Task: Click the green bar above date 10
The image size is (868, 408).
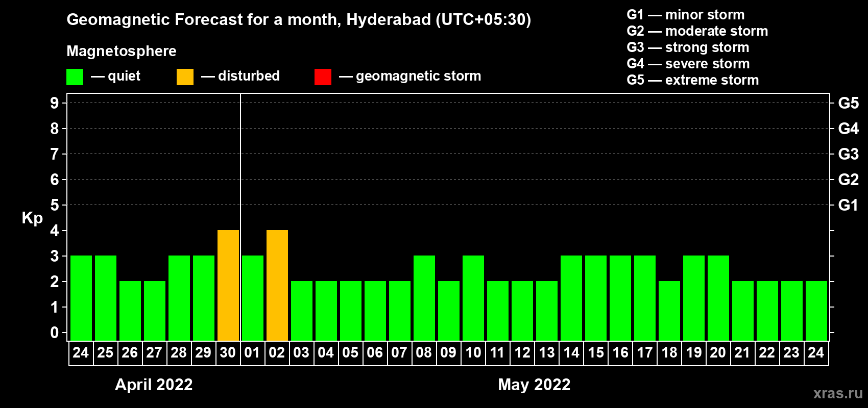Action: tap(473, 298)
